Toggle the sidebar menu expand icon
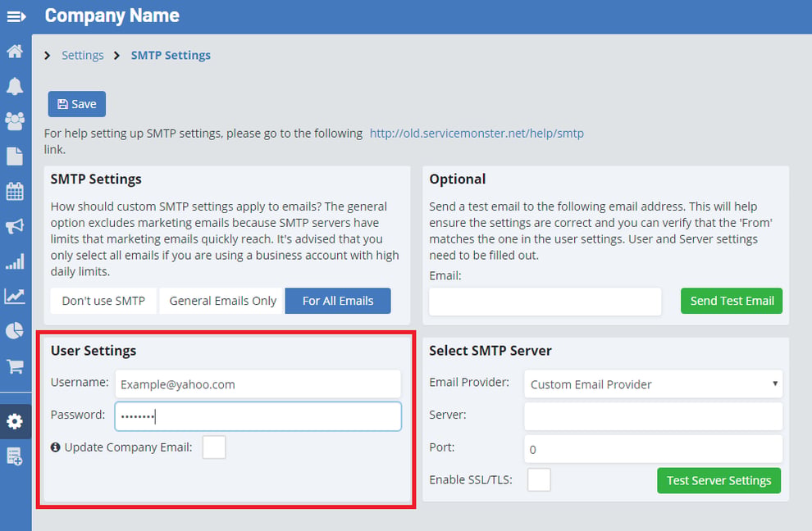Image resolution: width=812 pixels, height=531 pixels. pos(16,17)
